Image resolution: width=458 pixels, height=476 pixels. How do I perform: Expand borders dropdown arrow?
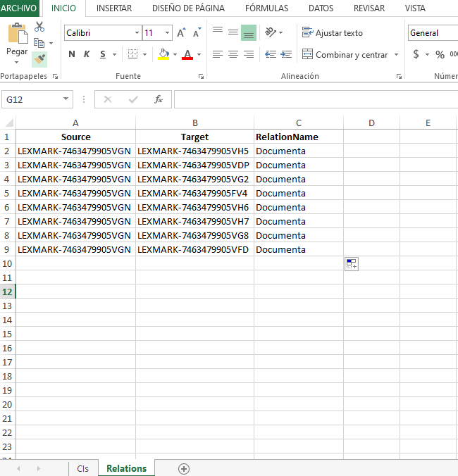pyautogui.click(x=145, y=55)
